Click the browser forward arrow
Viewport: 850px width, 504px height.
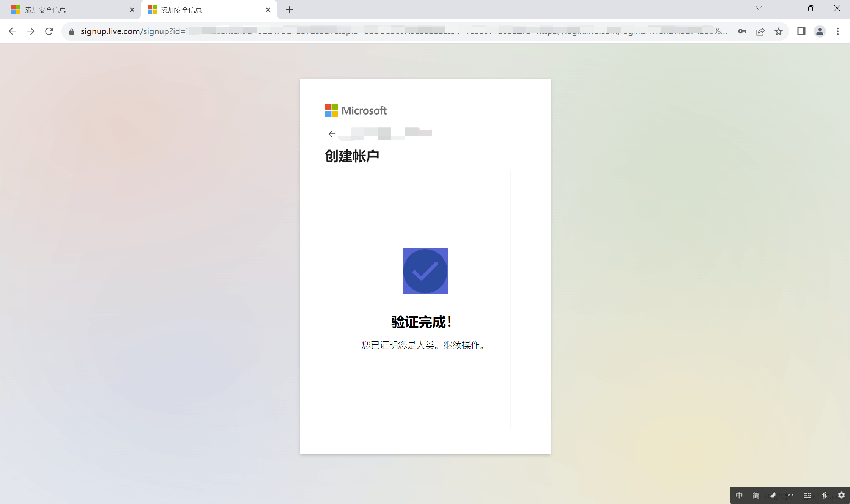31,31
